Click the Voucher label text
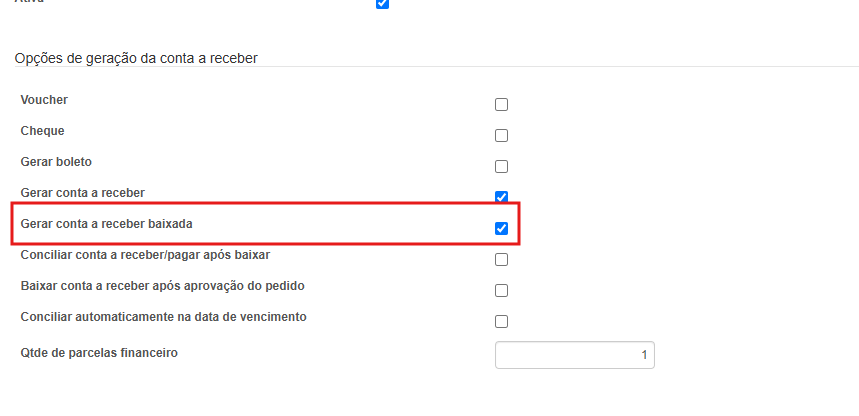This screenshot has width=859, height=416. [x=44, y=100]
